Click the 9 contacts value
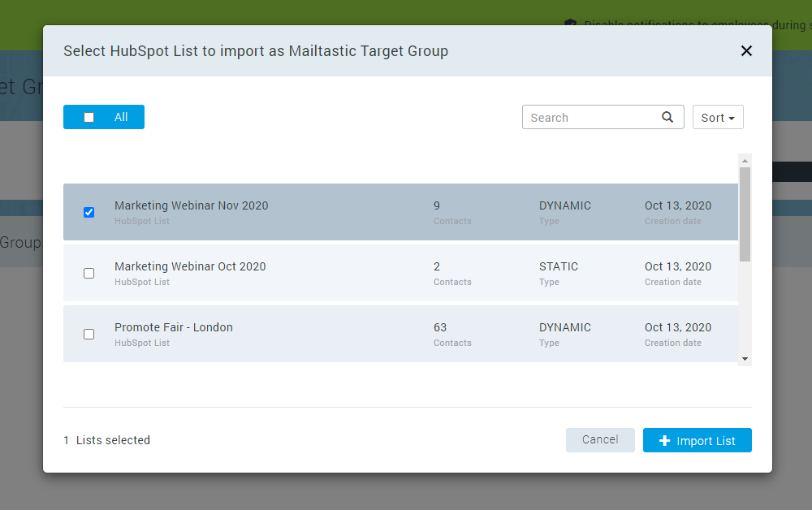The image size is (812, 510). click(x=437, y=205)
